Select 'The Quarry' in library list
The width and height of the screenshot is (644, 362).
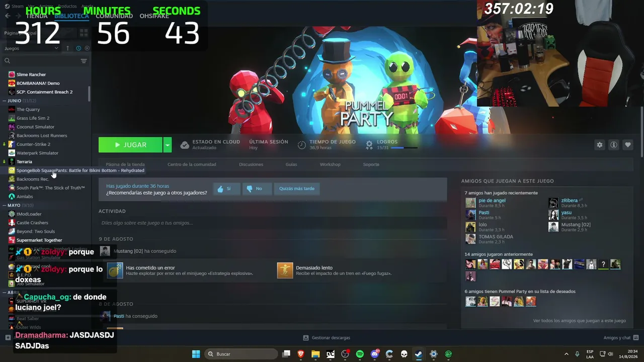pyautogui.click(x=28, y=110)
